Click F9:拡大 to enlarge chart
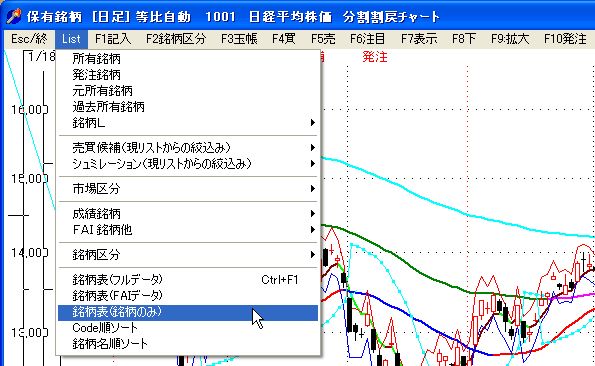This screenshot has height=366, width=595. point(510,39)
